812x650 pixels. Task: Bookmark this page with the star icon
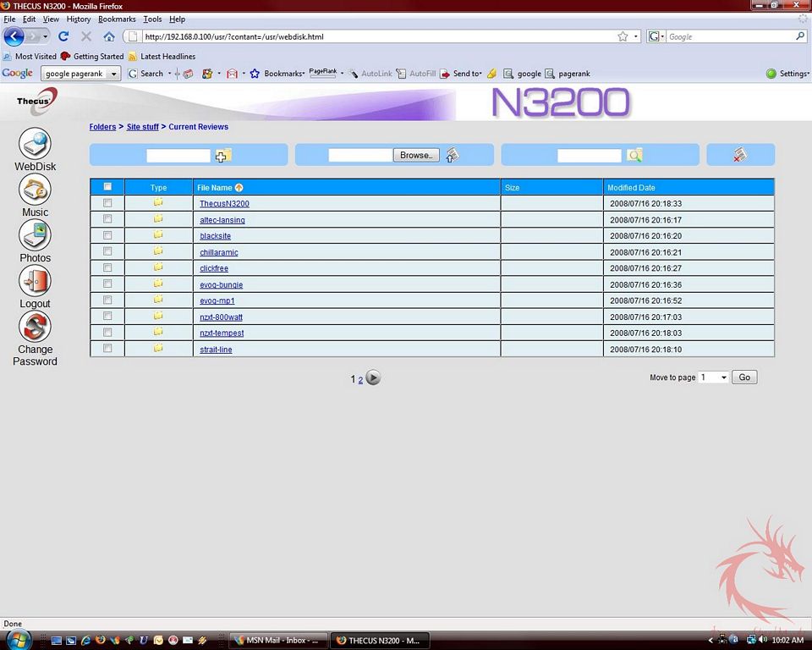(x=623, y=36)
